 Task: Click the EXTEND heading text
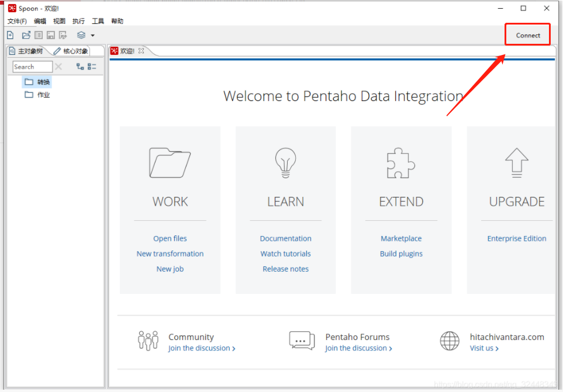(x=401, y=202)
